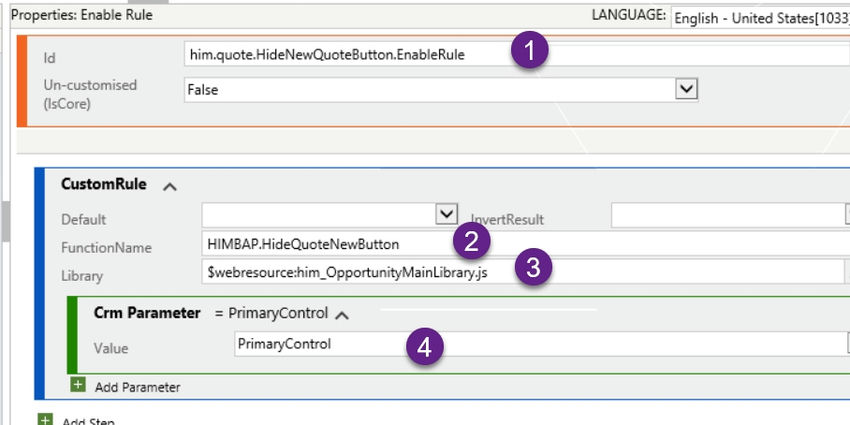
Task: Open the LANGUAGE dropdown showing English - United States
Action: [x=760, y=17]
